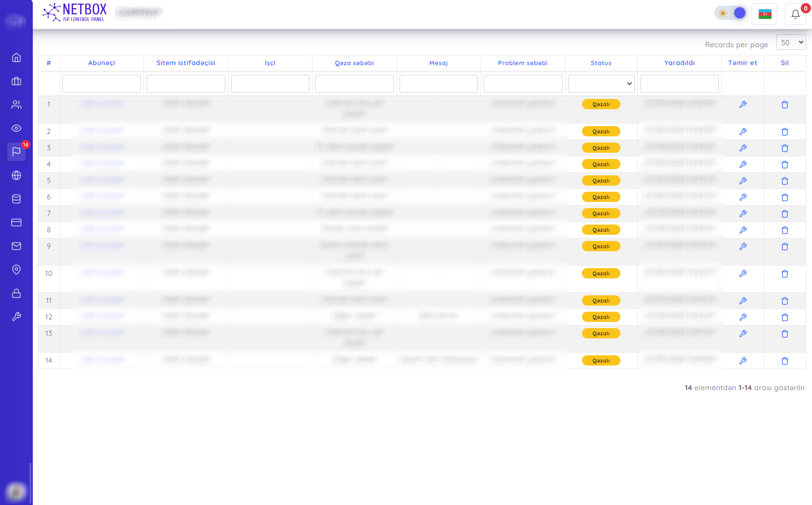Click the NETBOX logo link
812x505 pixels.
75,12
